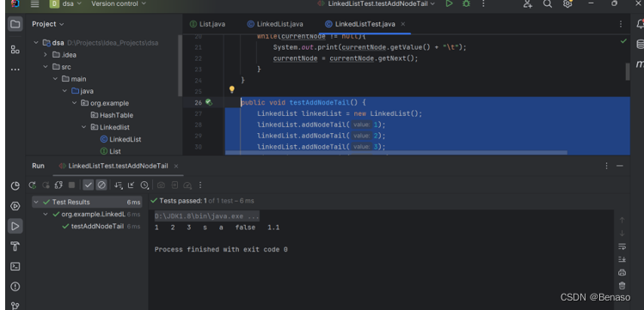Collapse the src folder
This screenshot has width=644, height=310.
[46, 67]
